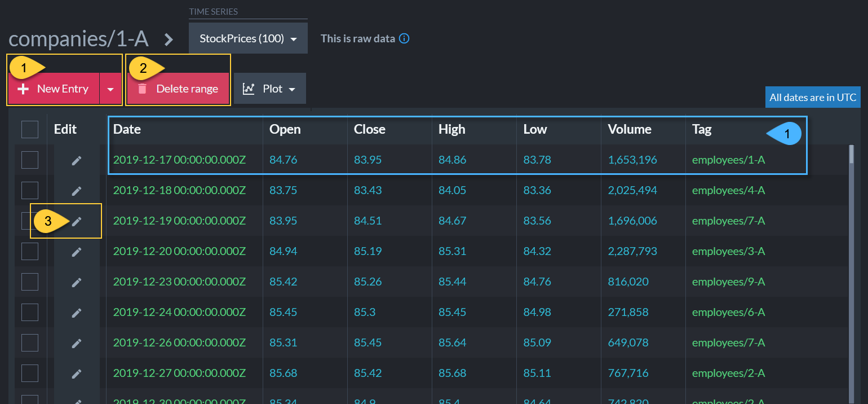Viewport: 868px width, 404px height.
Task: Click the Date column header
Action: point(127,129)
